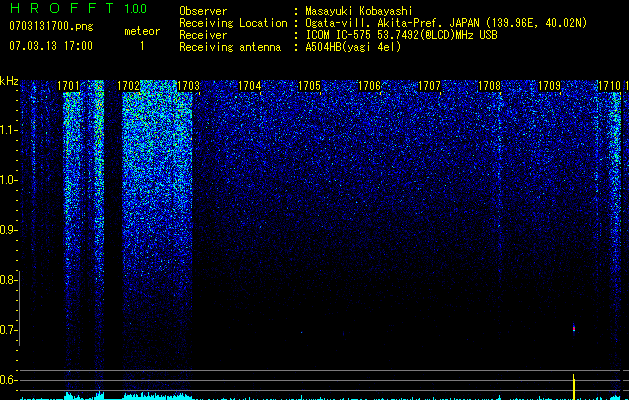Click the 1.0 kHz axis tick label
This screenshot has width=629, height=400.
[8, 180]
